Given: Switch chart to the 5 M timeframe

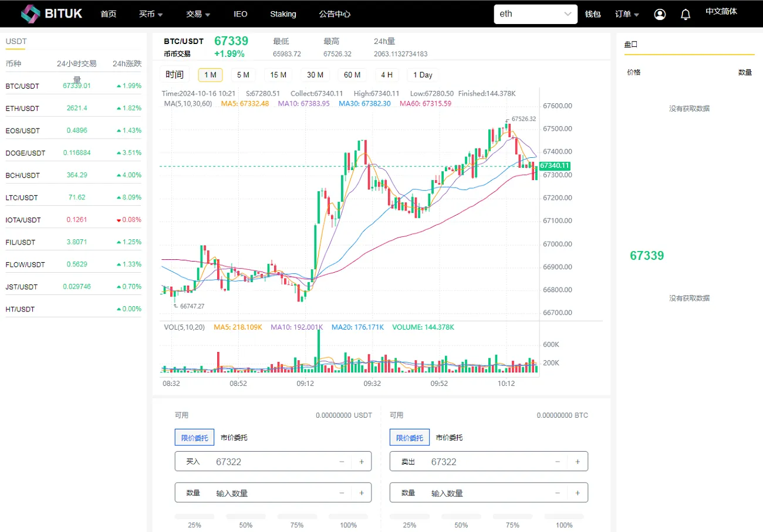Looking at the screenshot, I should point(243,74).
